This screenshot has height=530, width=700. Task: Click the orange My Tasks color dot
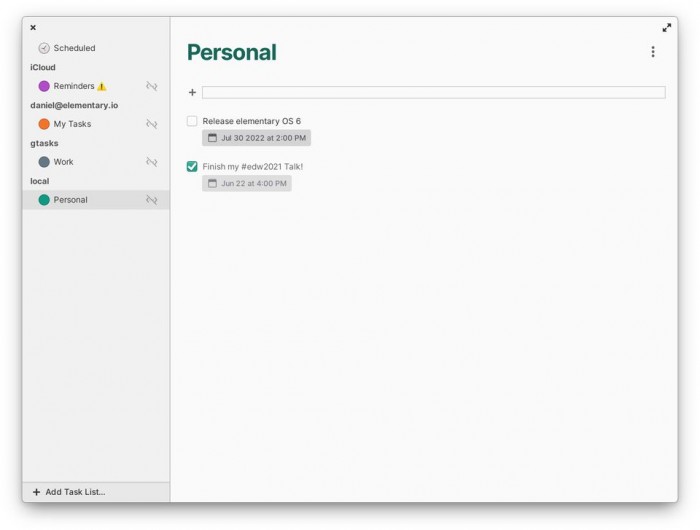click(x=44, y=124)
